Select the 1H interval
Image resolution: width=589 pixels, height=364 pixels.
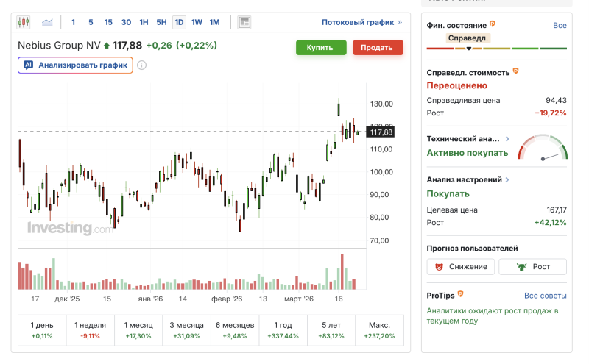(144, 23)
